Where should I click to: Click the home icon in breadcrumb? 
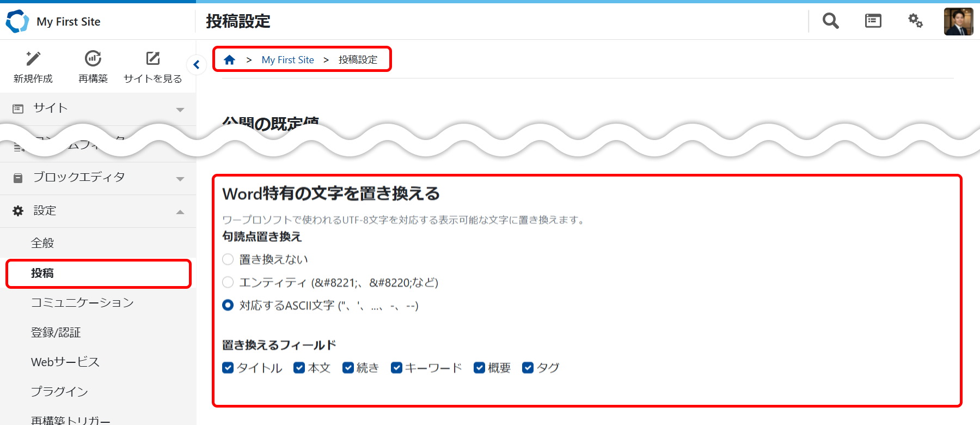[x=229, y=60]
